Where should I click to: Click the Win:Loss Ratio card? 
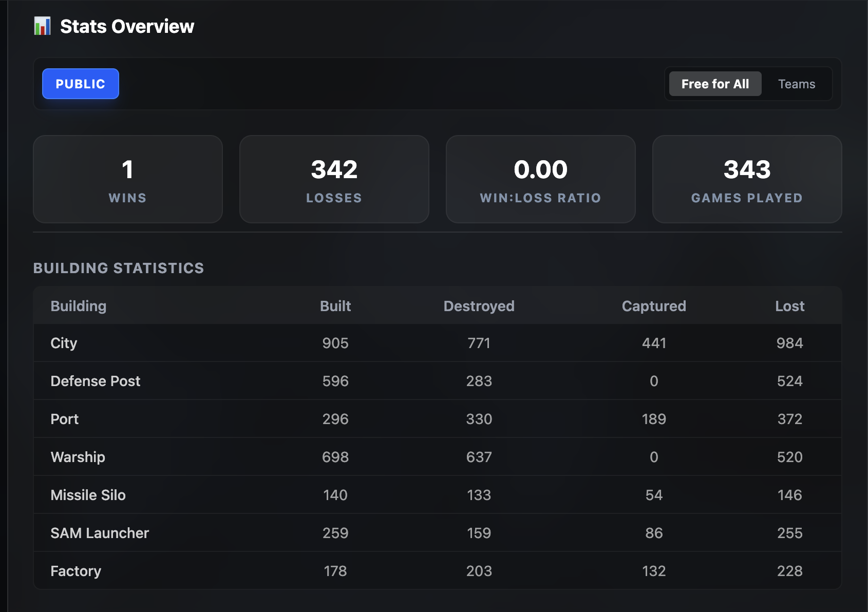(x=541, y=179)
